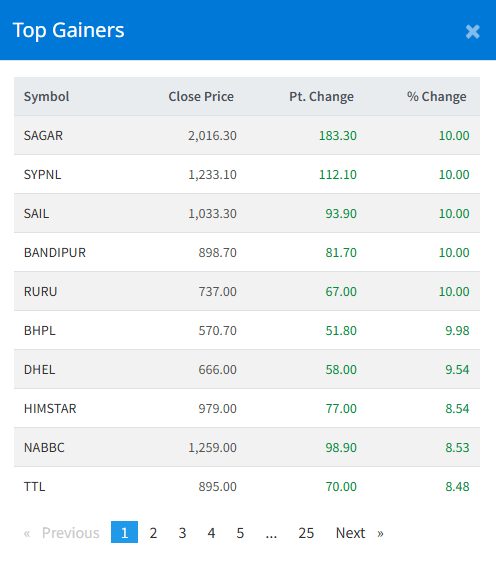Go to page 3 of results

[182, 533]
